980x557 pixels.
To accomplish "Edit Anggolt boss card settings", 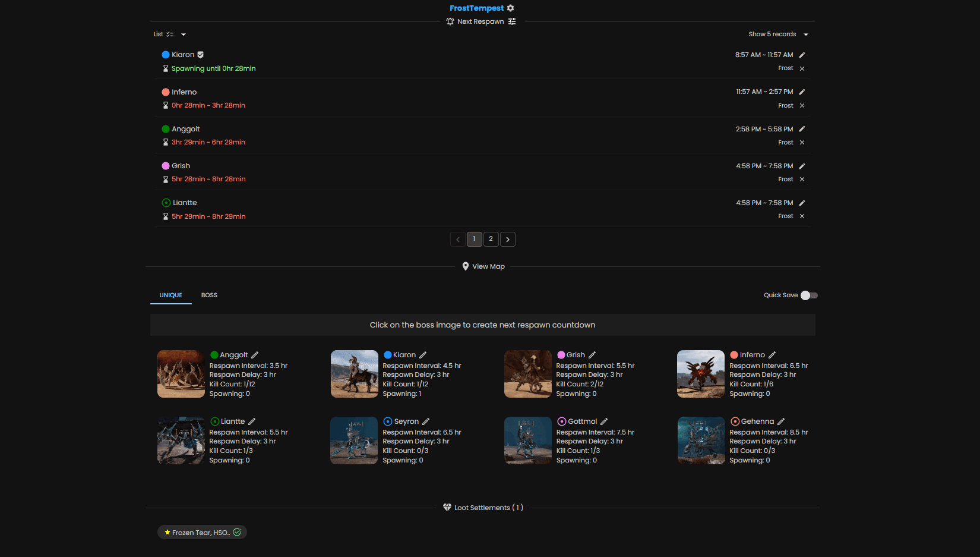I will [x=255, y=355].
